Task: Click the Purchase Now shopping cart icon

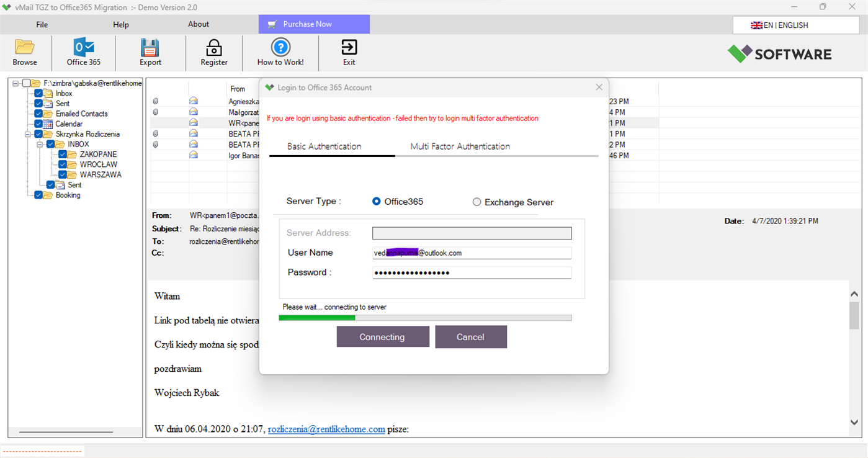Action: pos(272,24)
